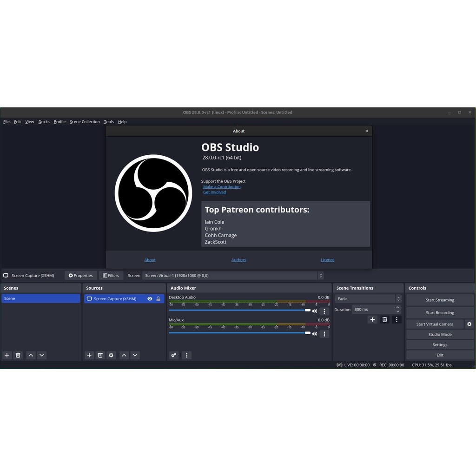Open Settings from Controls panel
The height and width of the screenshot is (476, 476).
[440, 345]
